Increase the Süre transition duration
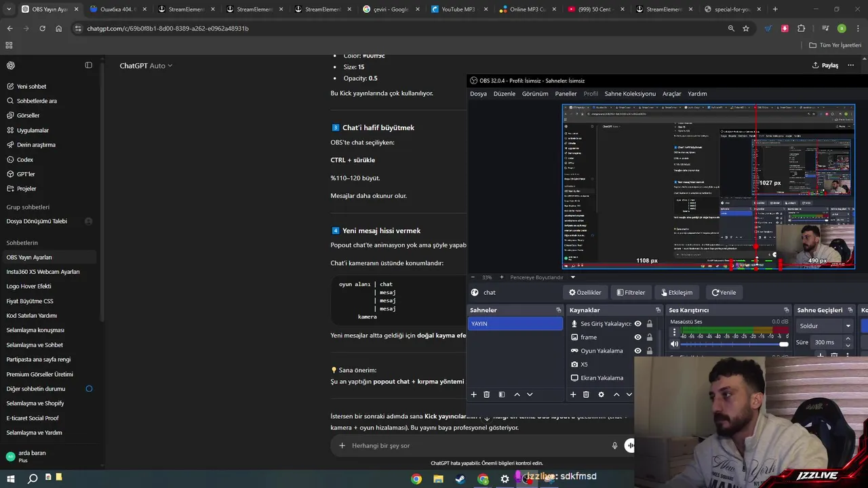 coord(848,339)
